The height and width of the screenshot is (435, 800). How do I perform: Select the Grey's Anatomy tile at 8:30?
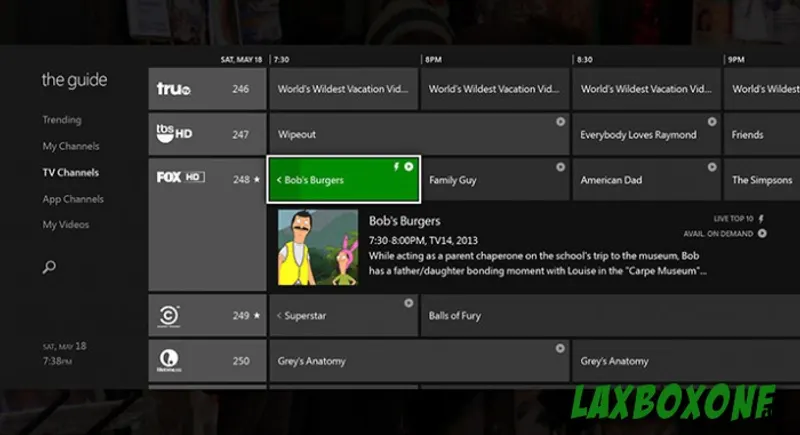click(x=686, y=361)
